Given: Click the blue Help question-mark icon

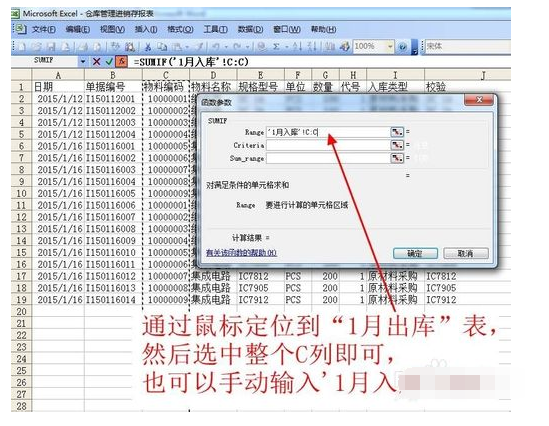Looking at the screenshot, I should point(403,47).
